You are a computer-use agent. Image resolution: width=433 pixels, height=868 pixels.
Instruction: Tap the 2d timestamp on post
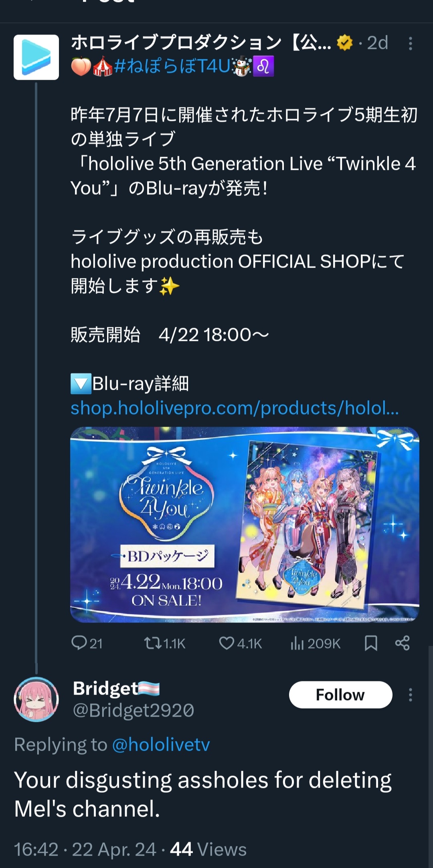(377, 43)
